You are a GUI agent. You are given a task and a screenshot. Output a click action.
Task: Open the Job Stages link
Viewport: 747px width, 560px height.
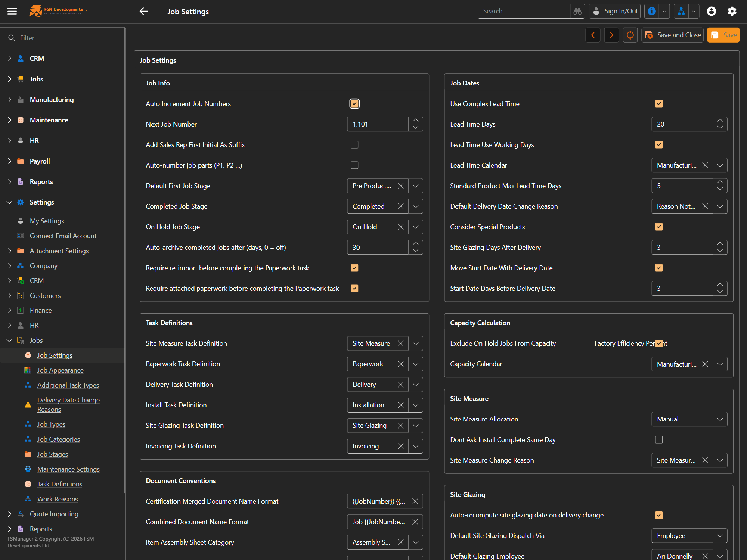point(53,454)
